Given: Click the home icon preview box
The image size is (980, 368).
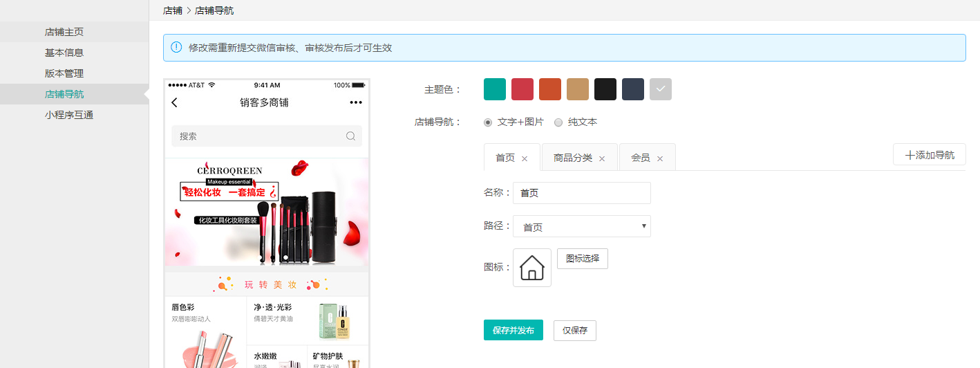Looking at the screenshot, I should pyautogui.click(x=532, y=268).
